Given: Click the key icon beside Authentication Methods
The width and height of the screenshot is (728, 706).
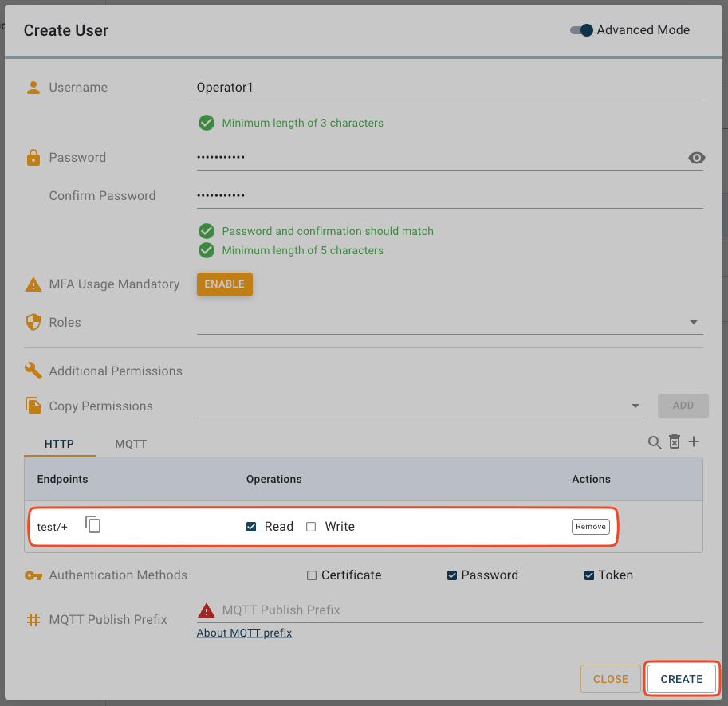Looking at the screenshot, I should point(33,575).
